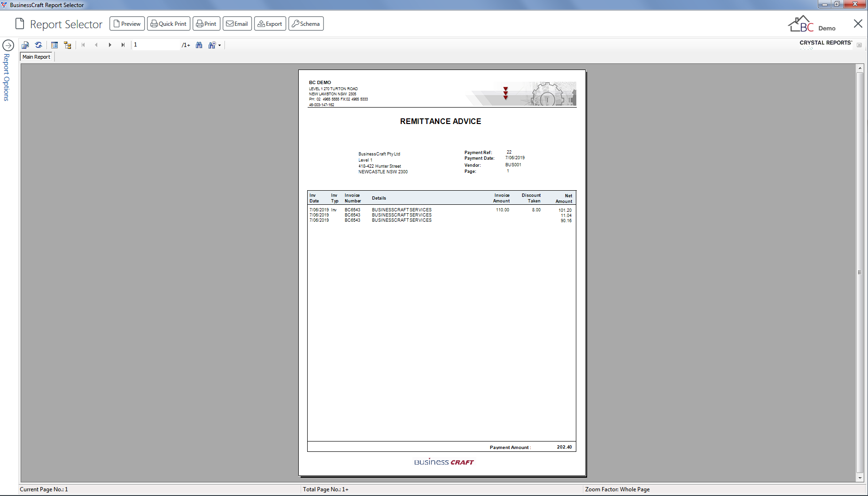Click vendor code 'BUS001'

tap(513, 165)
